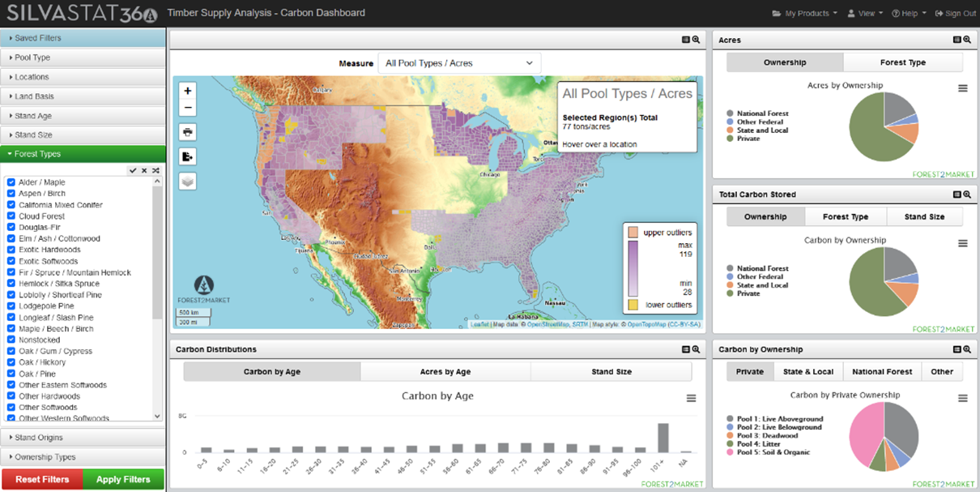Expand the Stand Age filter
The height and width of the screenshot is (492, 980).
83,116
